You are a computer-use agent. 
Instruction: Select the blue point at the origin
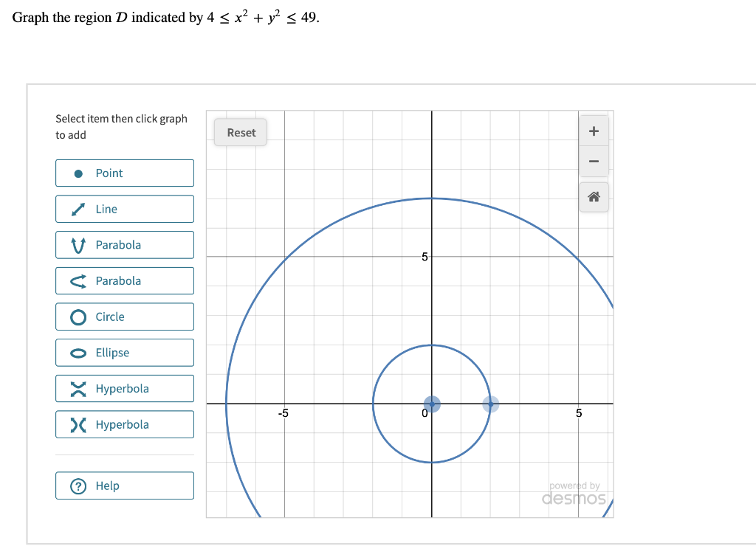tap(432, 404)
